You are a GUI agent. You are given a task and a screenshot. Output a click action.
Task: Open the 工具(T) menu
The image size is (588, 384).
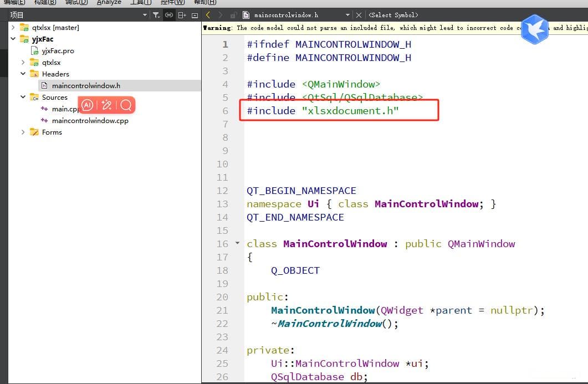(x=141, y=2)
